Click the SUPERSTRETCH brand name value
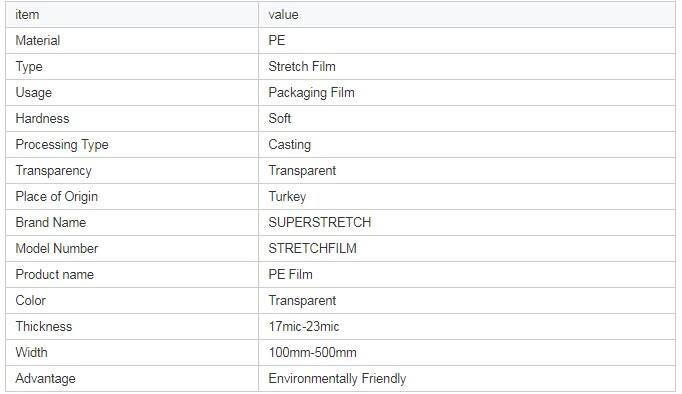The image size is (682, 394). (320, 222)
